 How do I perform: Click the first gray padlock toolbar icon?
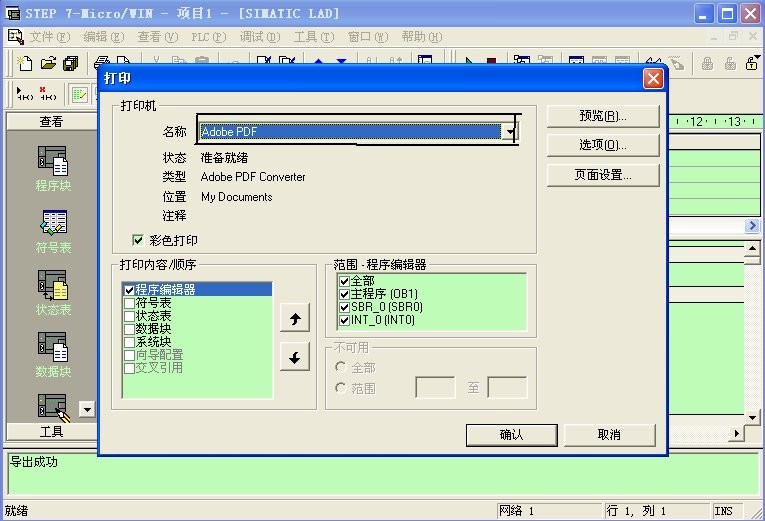pos(707,63)
